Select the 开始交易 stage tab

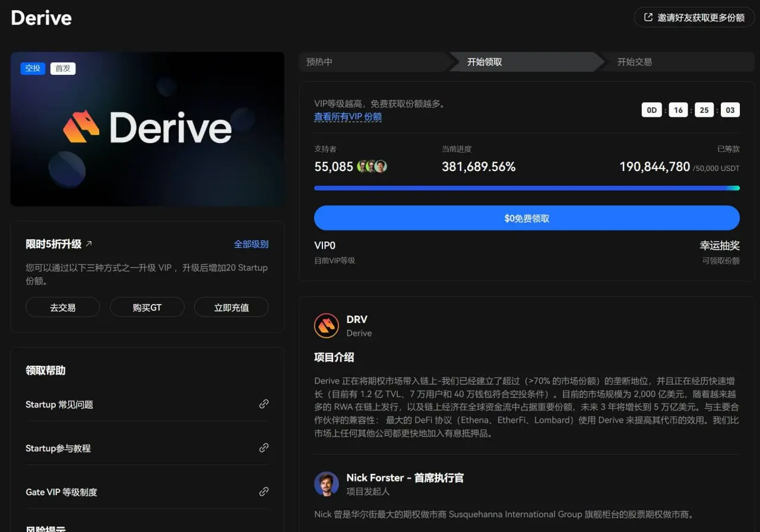(677, 62)
